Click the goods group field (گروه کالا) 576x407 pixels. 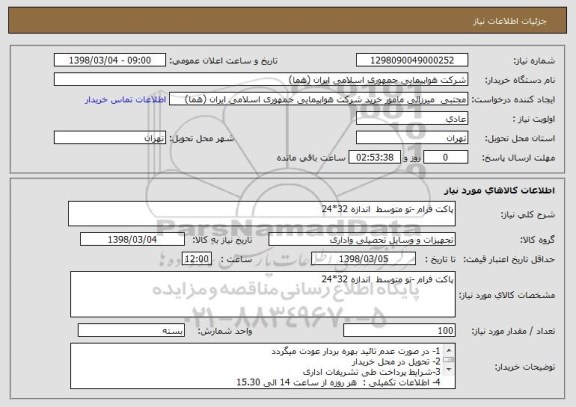pyautogui.click(x=362, y=240)
